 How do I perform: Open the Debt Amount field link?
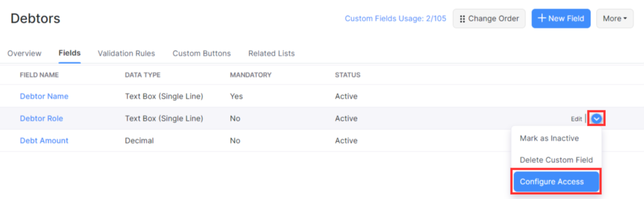(44, 141)
